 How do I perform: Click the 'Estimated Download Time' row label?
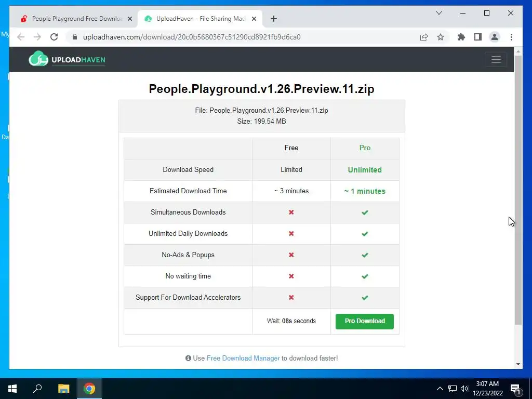pos(188,191)
